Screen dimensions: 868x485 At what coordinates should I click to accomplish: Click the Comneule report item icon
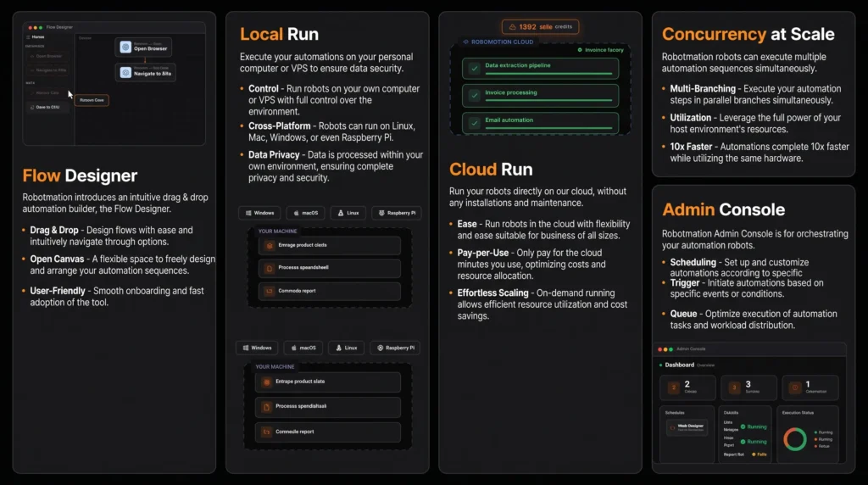click(x=267, y=432)
